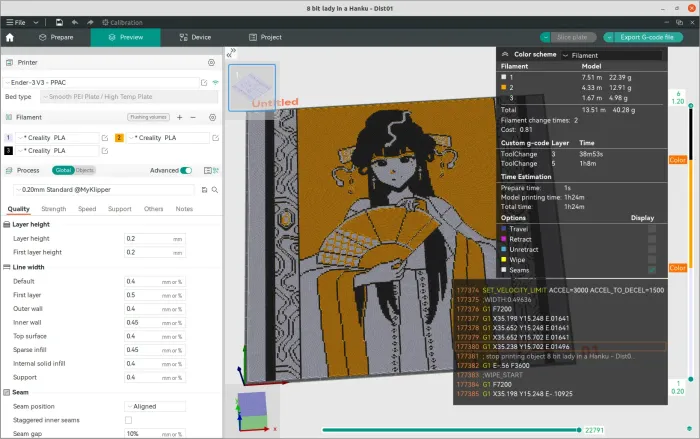700x439 pixels.
Task: Open filament 2 Creality PLA dropdown
Action: tap(168, 138)
